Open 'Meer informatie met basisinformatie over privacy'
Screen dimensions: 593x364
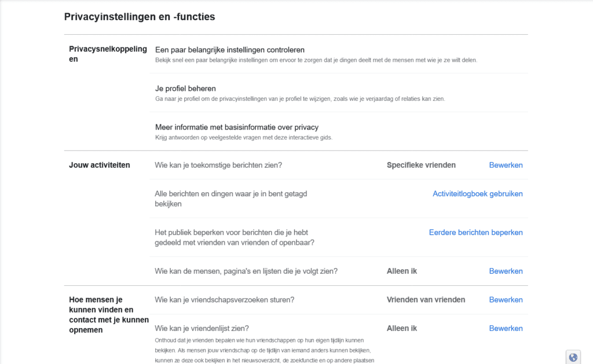[237, 127]
